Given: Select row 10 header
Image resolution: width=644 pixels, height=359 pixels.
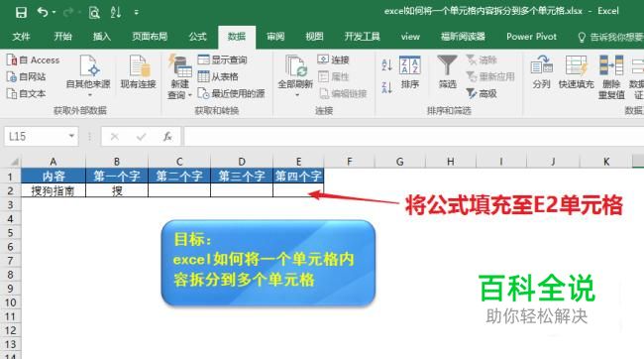Looking at the screenshot, I should 10,302.
